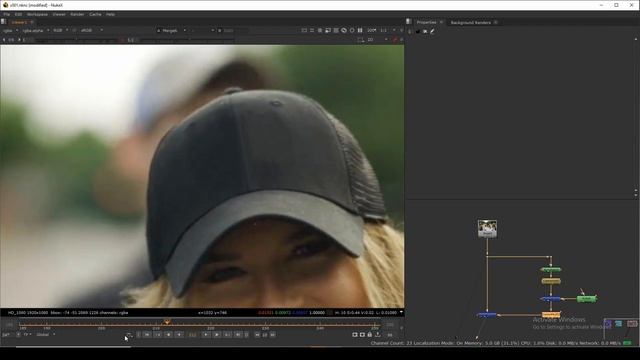Switch to the Properties tab
This screenshot has height=360, width=640.
pyautogui.click(x=427, y=22)
